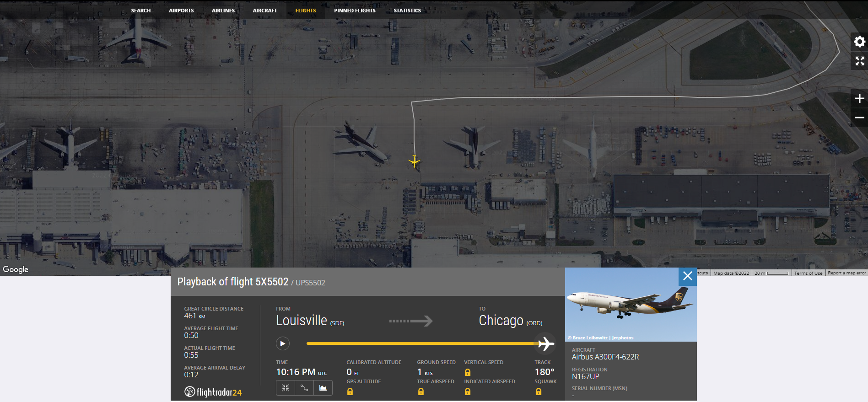Click the Vertical Speed lock icon
This screenshot has width=868, height=402.
468,372
